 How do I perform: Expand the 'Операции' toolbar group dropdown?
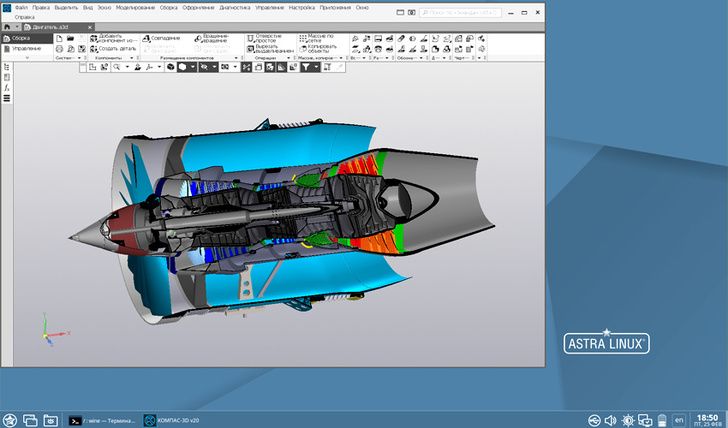[291, 58]
